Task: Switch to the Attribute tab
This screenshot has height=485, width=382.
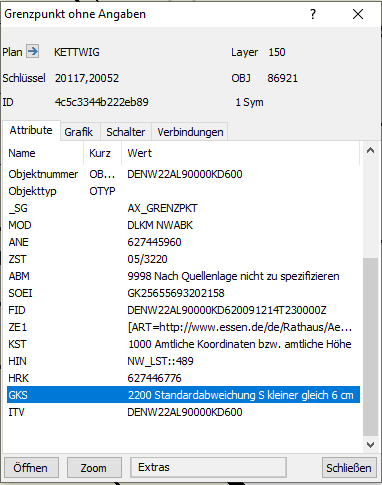Action: pyautogui.click(x=31, y=130)
